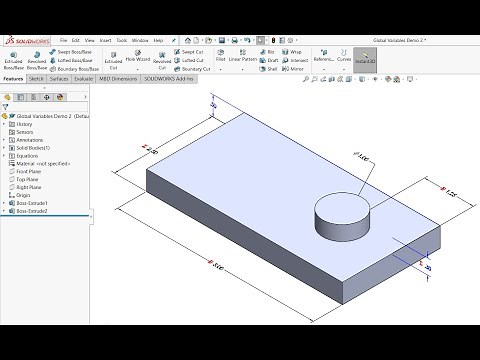Open the FeatureManager design tree tab
Image resolution: width=480 pixels, height=360 pixels.
[8, 97]
